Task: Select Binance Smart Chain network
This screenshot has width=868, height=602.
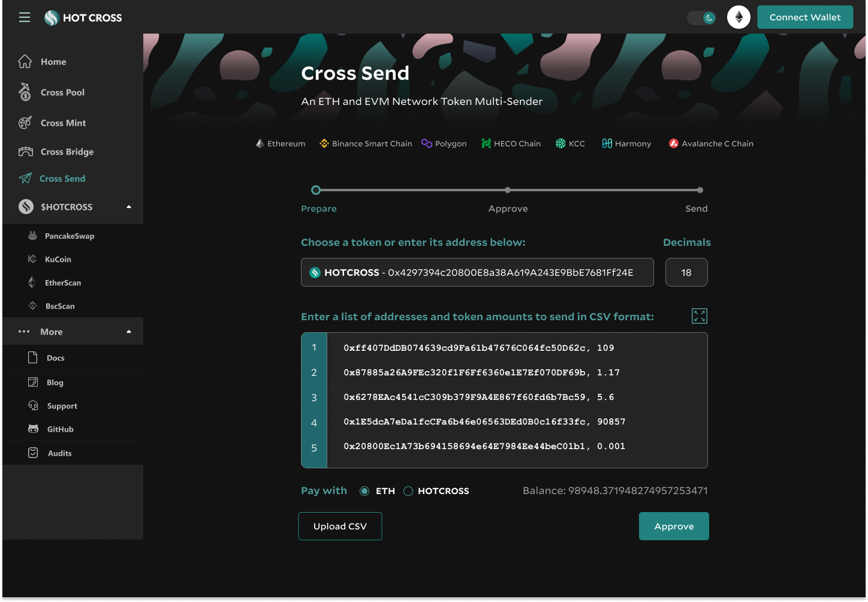Action: [366, 143]
